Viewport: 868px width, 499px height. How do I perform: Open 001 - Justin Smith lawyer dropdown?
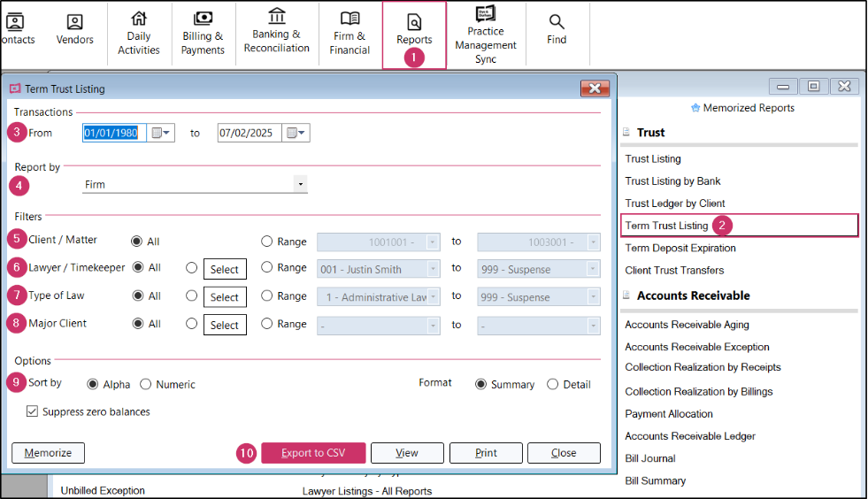pyautogui.click(x=433, y=269)
